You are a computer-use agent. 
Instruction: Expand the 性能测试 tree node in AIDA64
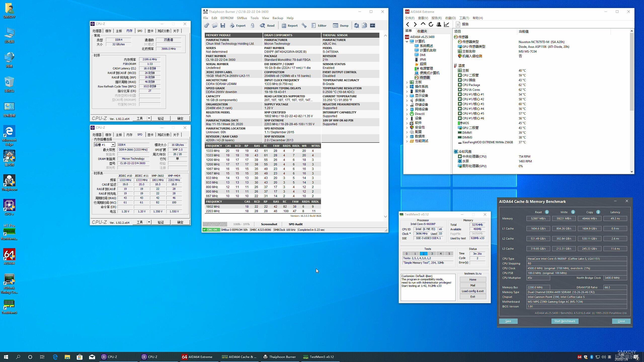click(407, 141)
